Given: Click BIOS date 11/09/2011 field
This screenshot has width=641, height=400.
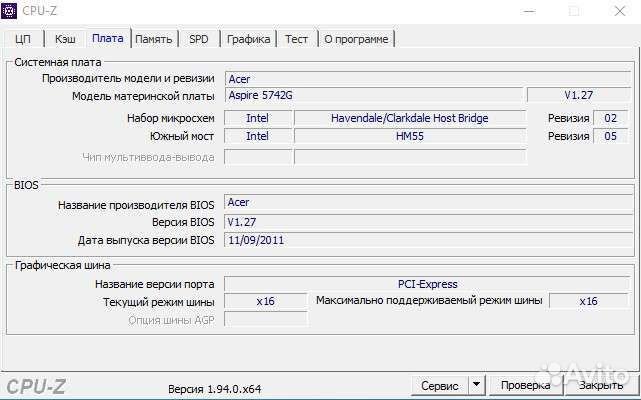Looking at the screenshot, I should pyautogui.click(x=428, y=240).
